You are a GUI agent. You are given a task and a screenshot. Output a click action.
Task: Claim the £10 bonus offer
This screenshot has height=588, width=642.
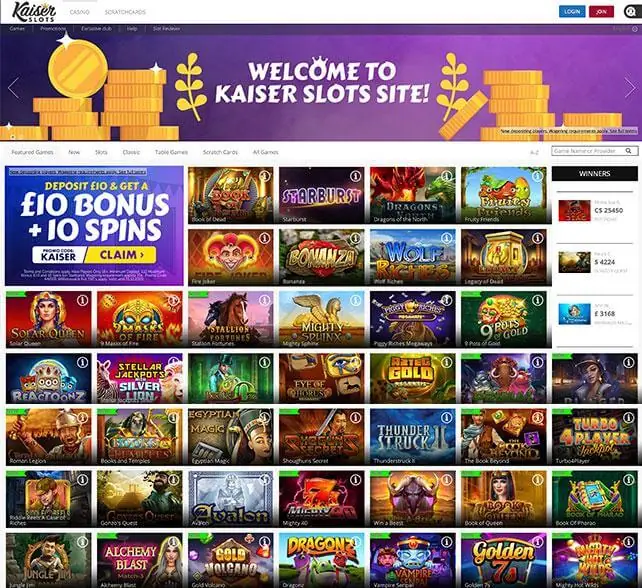tap(121, 255)
